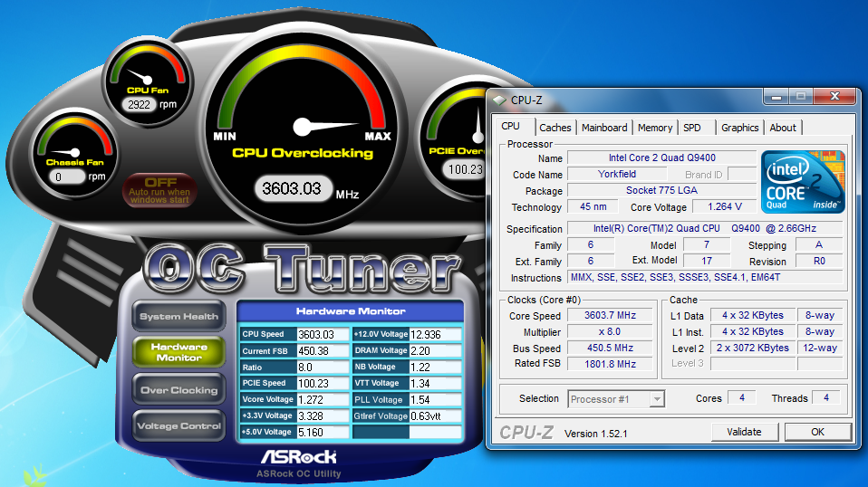This screenshot has width=868, height=487.
Task: Click the CPU Overclocking gauge
Action: pyautogui.click(x=303, y=127)
